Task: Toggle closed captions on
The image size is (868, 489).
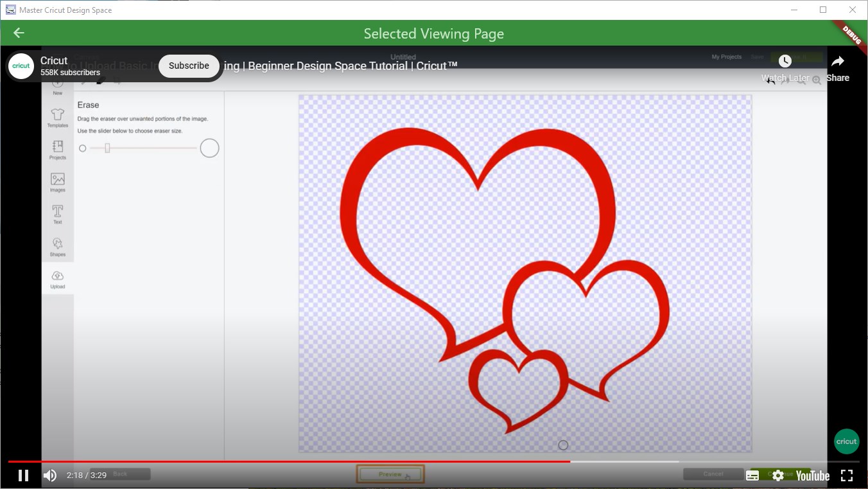Action: point(752,475)
